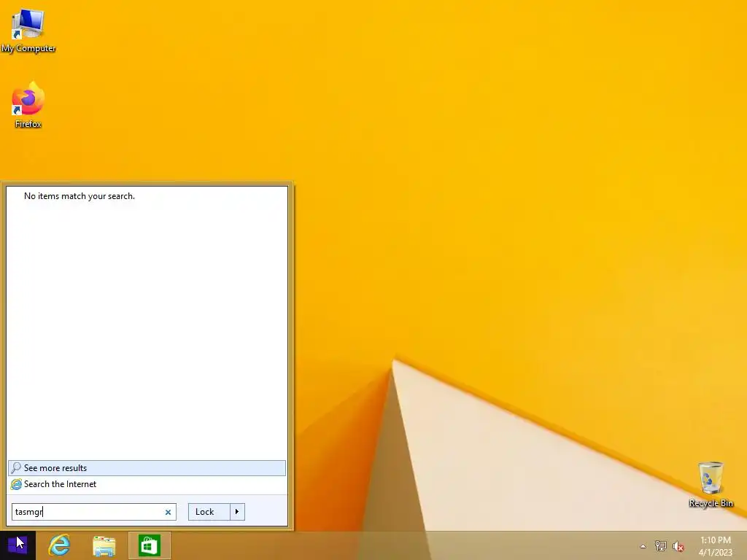Click the magnifier icon beside See more results

point(16,468)
